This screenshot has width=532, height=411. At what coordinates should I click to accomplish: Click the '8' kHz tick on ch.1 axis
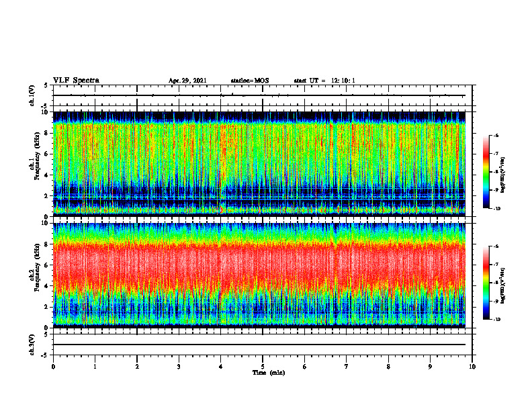[47, 133]
